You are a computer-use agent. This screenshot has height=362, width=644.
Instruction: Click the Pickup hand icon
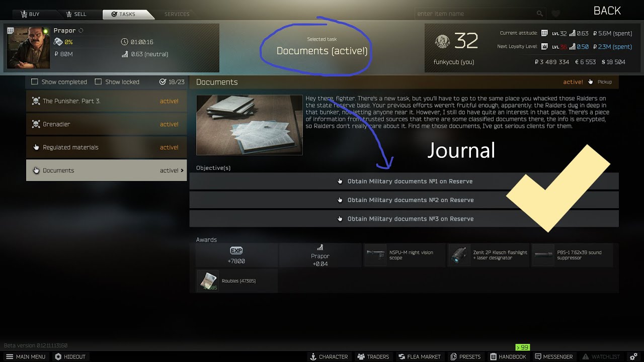(x=591, y=82)
